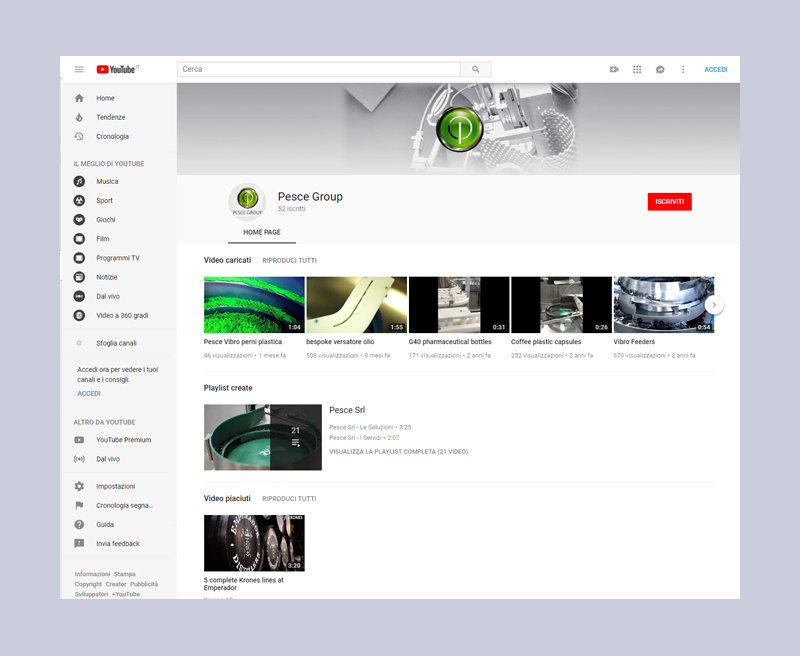Click Sfoglia canali in the sidebar
Screen dimensions: 800x656
[116, 342]
